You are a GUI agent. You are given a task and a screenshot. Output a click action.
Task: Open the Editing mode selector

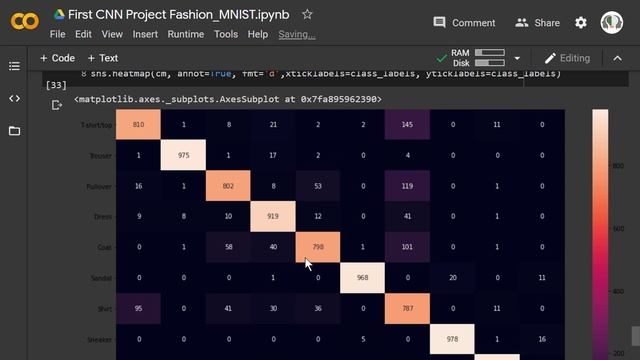(x=567, y=58)
